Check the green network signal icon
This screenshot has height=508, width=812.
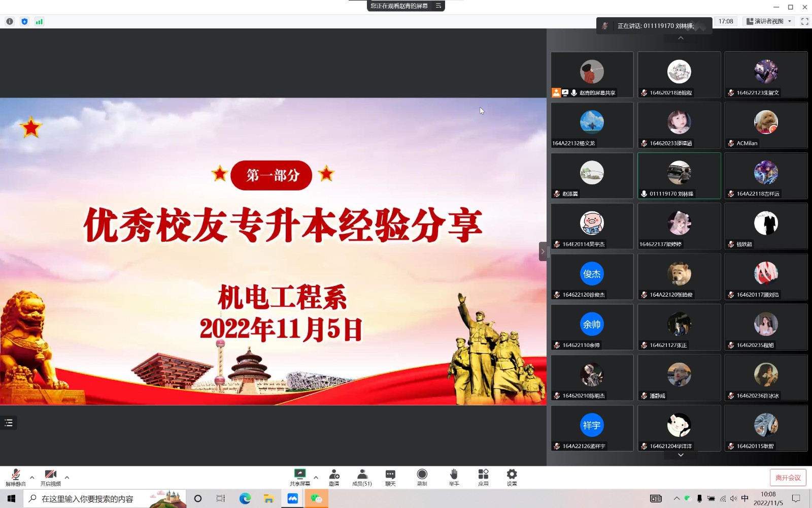pyautogui.click(x=39, y=21)
